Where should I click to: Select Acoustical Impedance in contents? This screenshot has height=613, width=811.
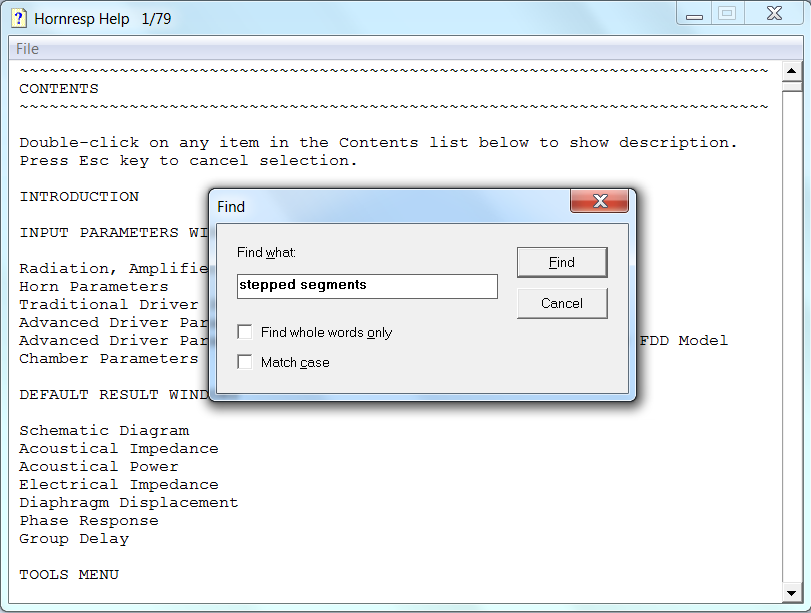(119, 448)
